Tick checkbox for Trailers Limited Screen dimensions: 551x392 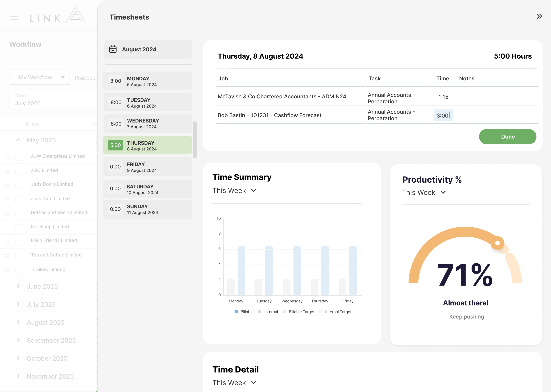[19, 270]
